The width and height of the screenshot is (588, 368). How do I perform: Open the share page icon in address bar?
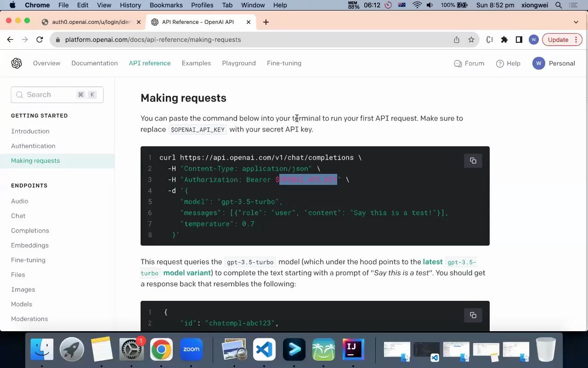457,40
